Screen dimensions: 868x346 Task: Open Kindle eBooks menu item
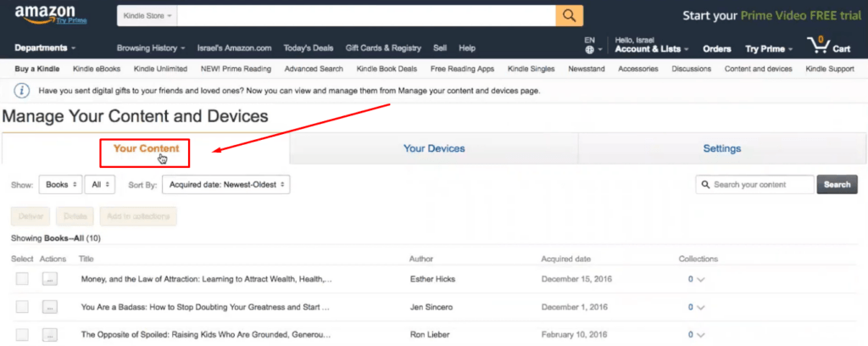[x=97, y=70]
